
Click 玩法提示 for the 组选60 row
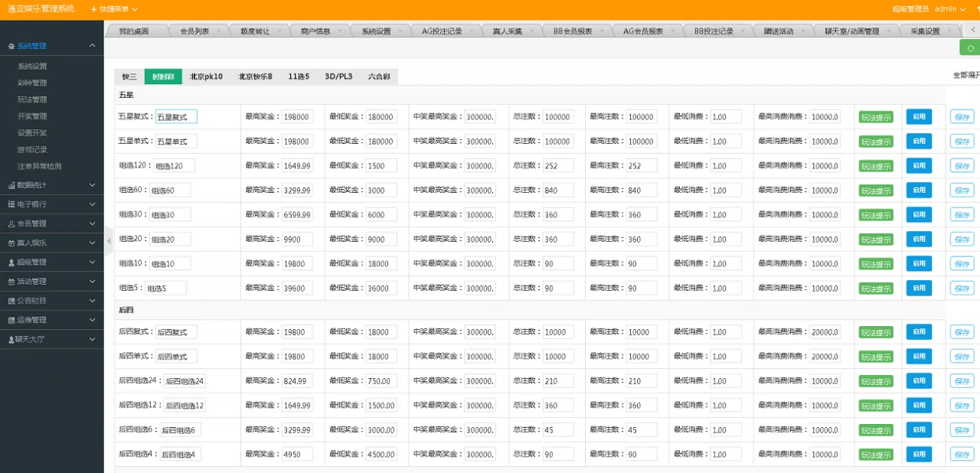coord(876,191)
